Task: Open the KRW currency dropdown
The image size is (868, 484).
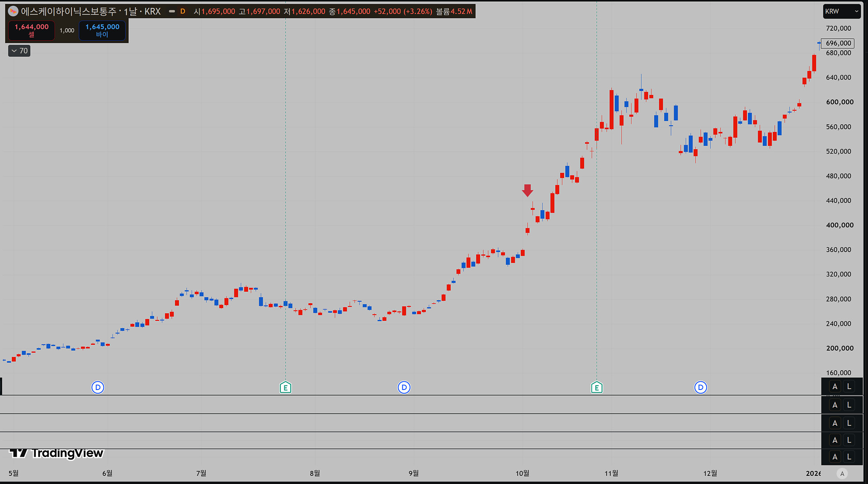Action: point(841,11)
